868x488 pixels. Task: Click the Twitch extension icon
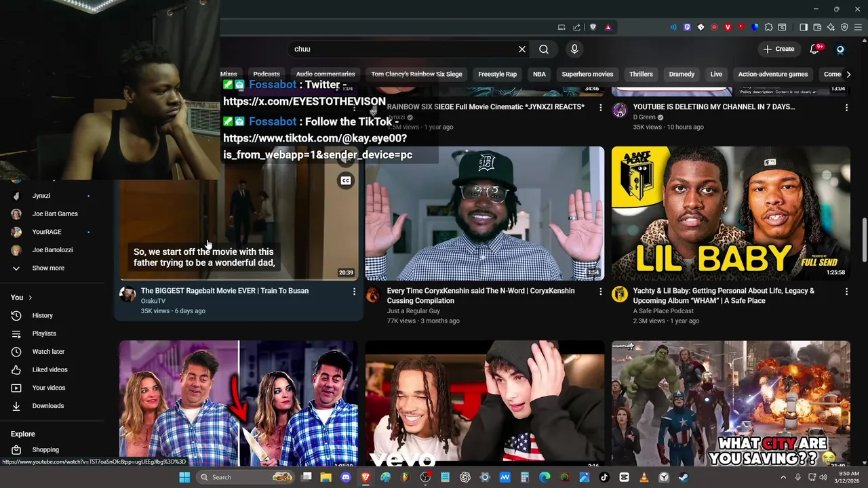(687, 27)
